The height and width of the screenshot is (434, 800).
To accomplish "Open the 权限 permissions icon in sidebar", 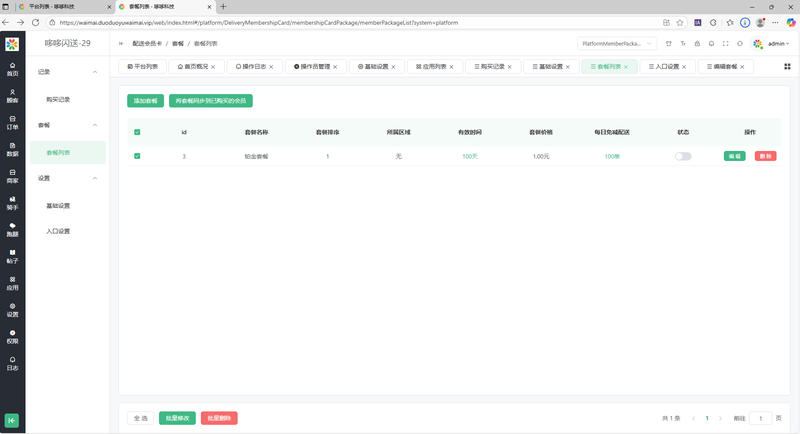I will tap(12, 337).
